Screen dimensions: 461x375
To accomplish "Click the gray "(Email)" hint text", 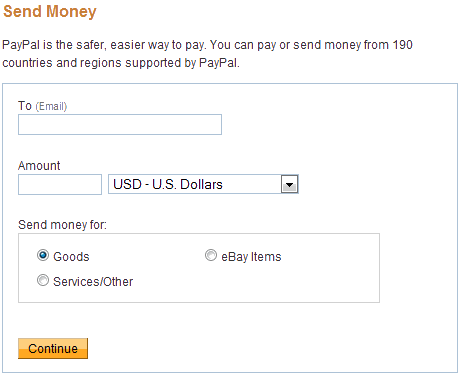I will click(x=51, y=106).
